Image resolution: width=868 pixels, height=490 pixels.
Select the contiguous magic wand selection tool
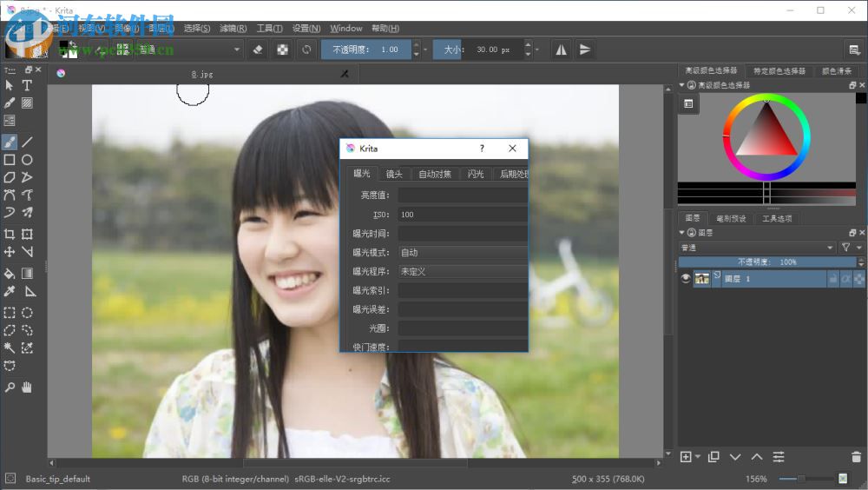click(10, 348)
